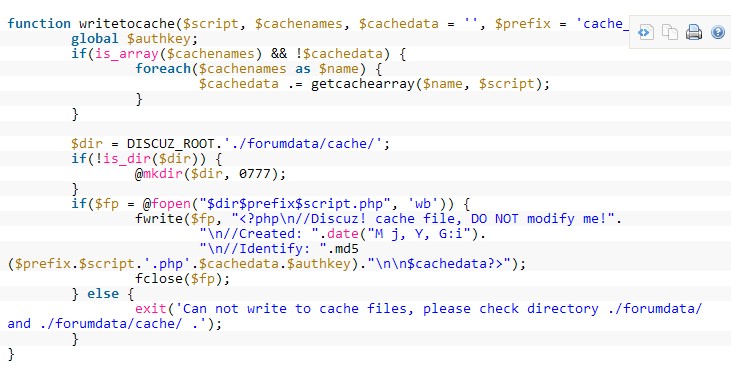This screenshot has height=373, width=731.
Task: Click the 'DISCUZ_ROOT' constant
Action: [x=171, y=144]
